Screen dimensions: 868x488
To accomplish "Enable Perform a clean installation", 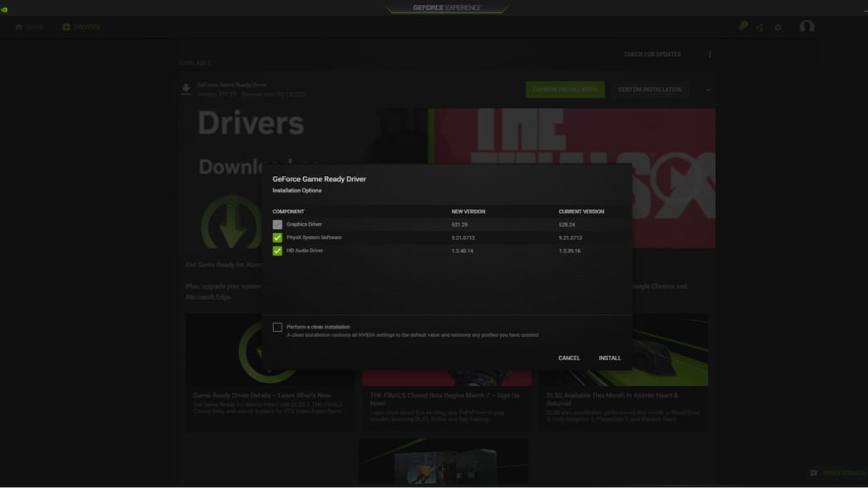I will [277, 326].
